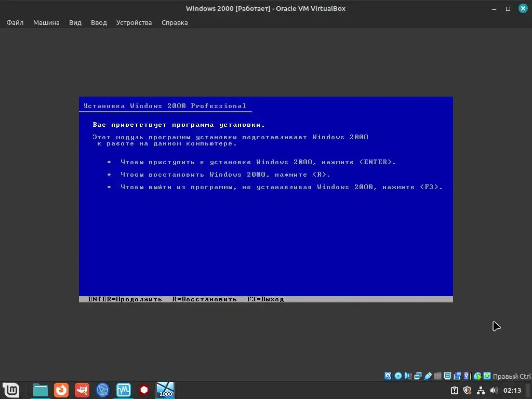Click the red hexagon taskbar icon

(144, 390)
